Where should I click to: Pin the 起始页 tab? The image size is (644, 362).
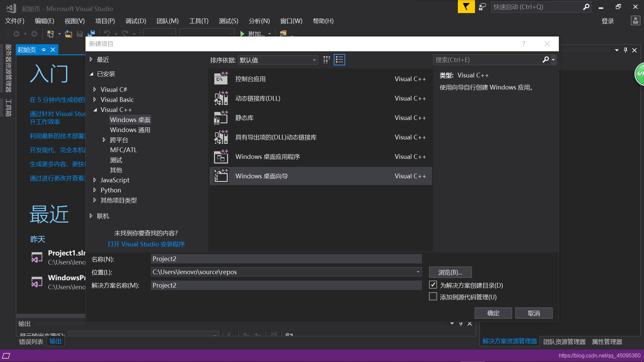click(44, 50)
